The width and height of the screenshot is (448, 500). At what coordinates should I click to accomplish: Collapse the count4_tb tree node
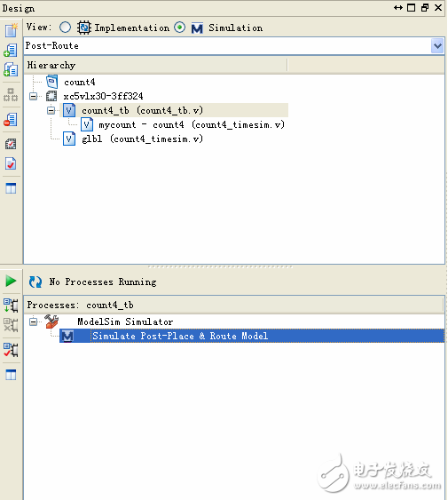51,110
